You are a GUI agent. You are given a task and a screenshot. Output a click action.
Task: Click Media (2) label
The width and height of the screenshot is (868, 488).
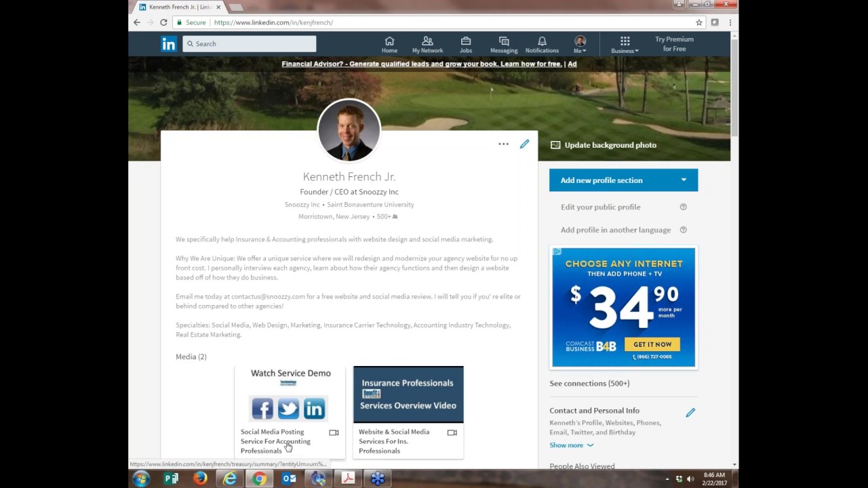pos(191,357)
